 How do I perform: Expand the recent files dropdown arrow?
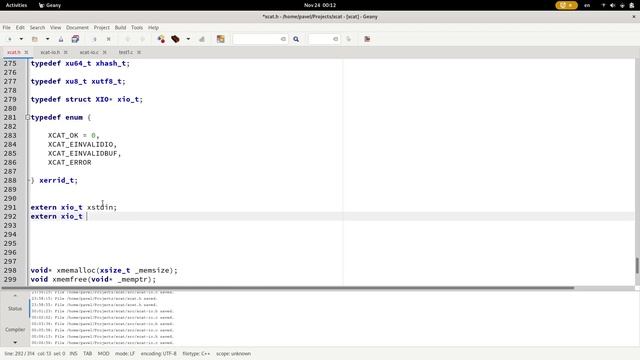47,39
